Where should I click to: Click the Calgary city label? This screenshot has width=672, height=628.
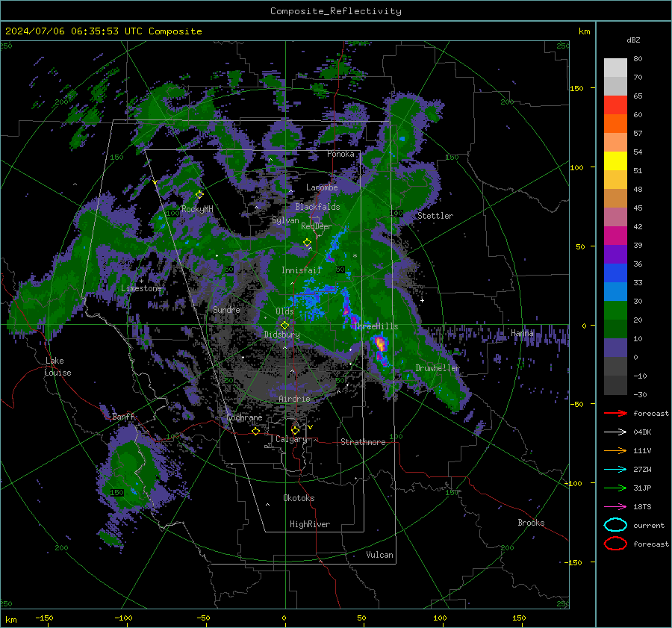tap(291, 439)
